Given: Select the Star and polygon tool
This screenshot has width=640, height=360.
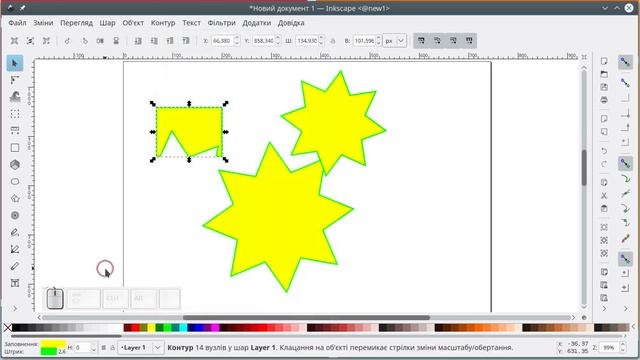Looking at the screenshot, I should (x=15, y=198).
